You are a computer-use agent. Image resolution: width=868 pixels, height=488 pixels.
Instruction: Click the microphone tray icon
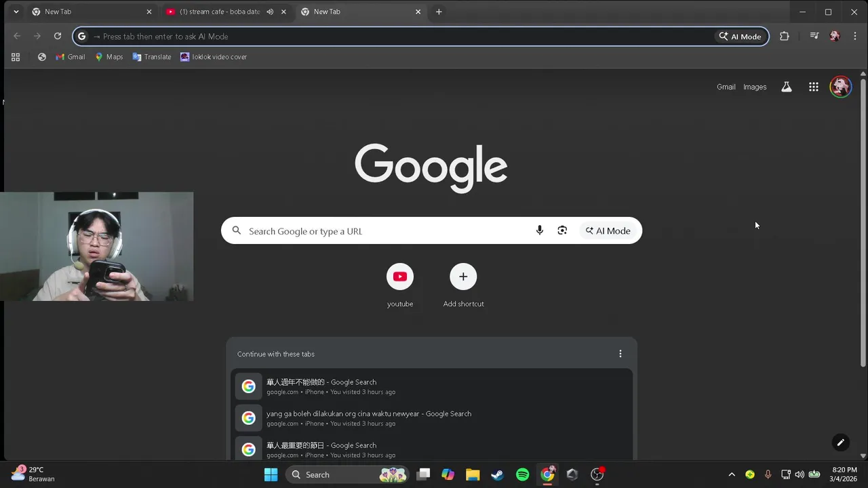click(768, 474)
